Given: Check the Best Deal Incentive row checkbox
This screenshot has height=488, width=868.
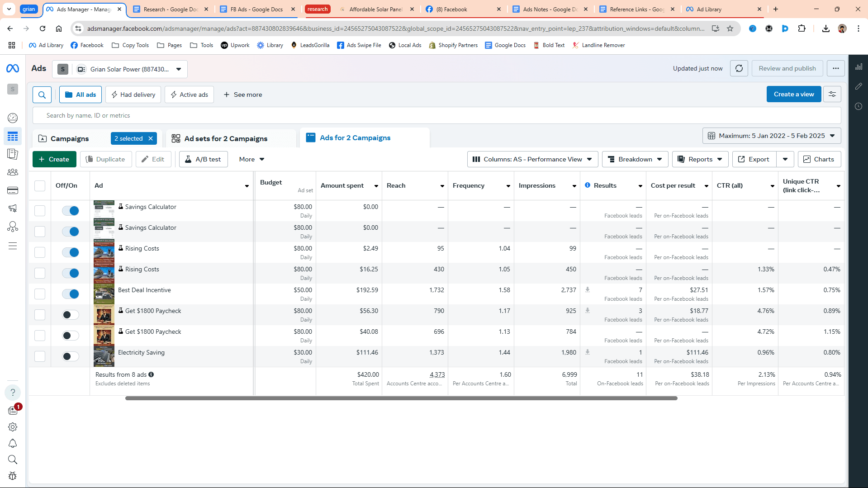Looking at the screenshot, I should tap(39, 294).
